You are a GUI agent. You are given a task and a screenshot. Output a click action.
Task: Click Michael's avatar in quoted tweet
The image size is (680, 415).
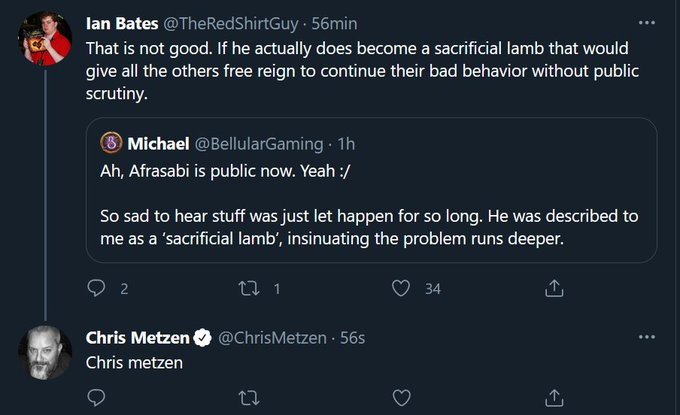(x=112, y=144)
